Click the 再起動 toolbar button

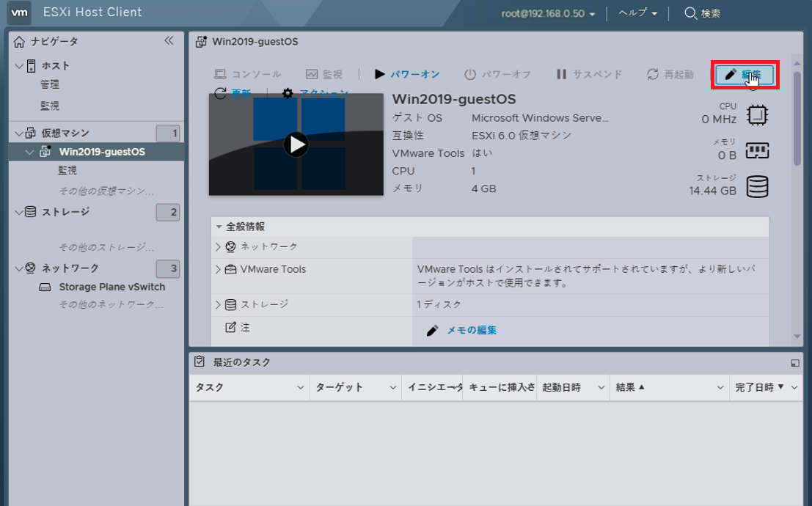point(670,74)
